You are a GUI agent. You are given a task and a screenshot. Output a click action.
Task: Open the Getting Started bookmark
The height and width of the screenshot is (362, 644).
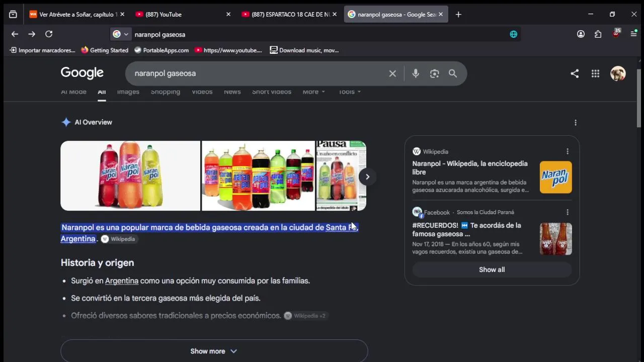point(105,50)
